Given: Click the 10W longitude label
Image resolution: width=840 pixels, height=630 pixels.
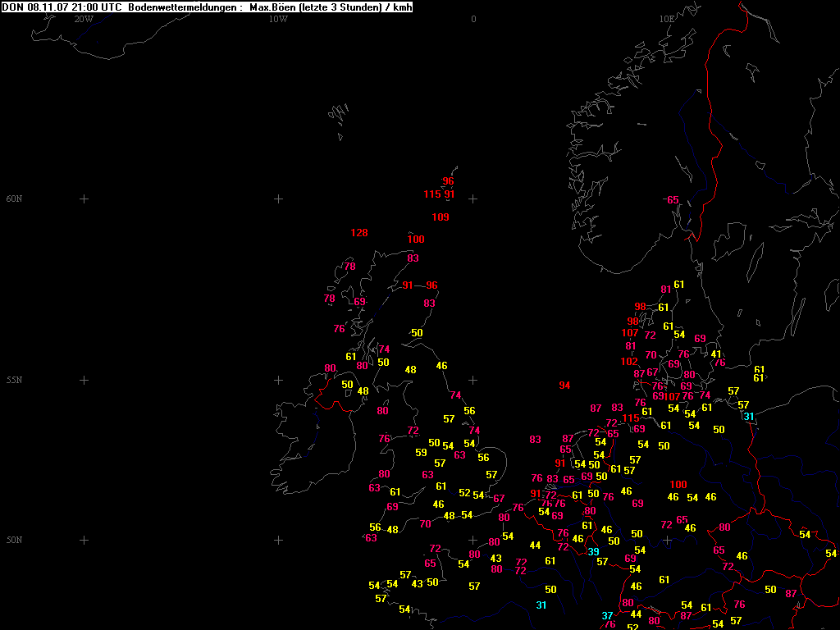Looking at the screenshot, I should pos(278,19).
